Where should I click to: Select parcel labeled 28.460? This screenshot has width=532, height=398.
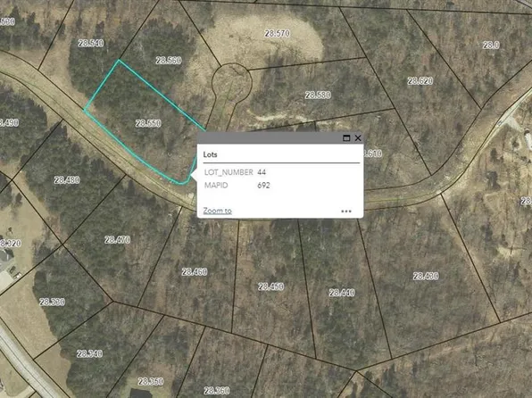click(195, 272)
